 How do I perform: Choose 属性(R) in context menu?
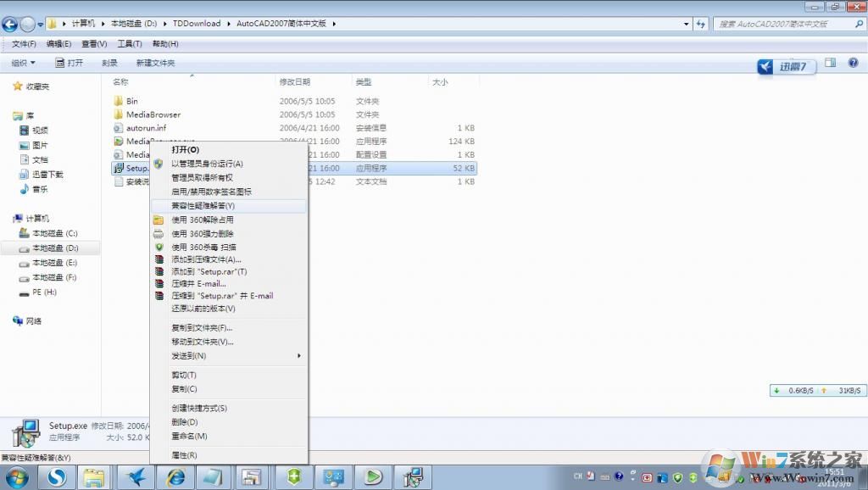coord(228,456)
